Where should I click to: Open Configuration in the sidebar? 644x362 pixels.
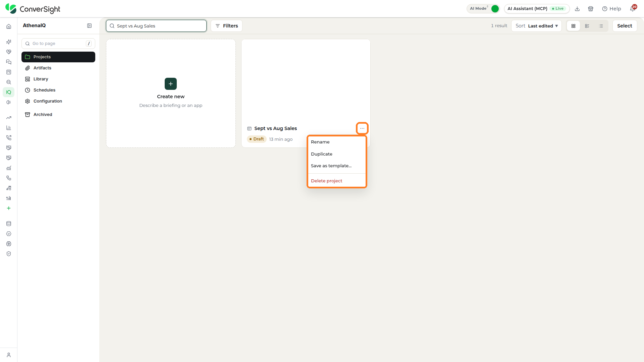point(58,101)
